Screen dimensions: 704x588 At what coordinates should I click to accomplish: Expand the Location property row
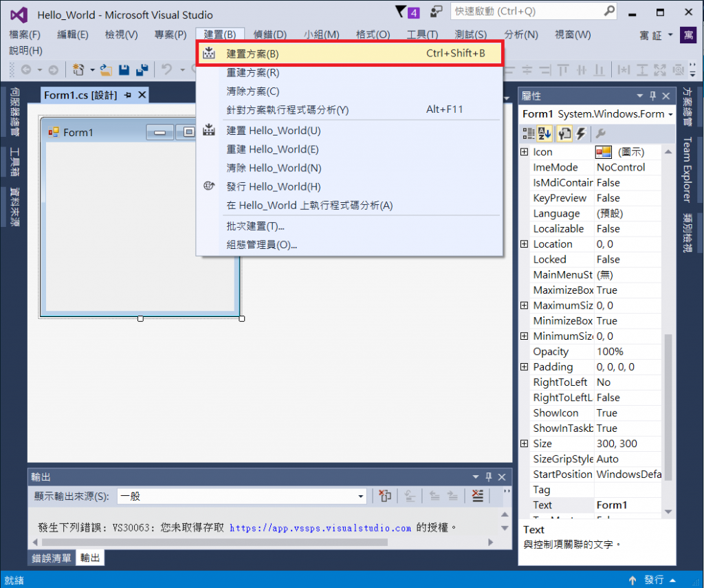pyautogui.click(x=524, y=244)
